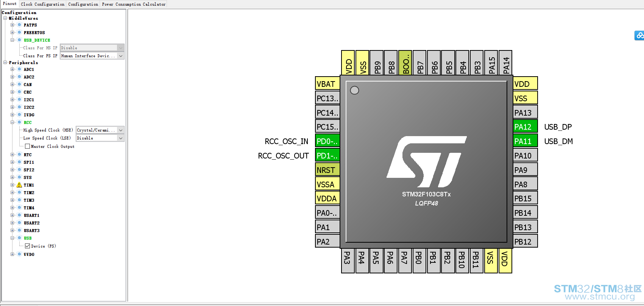The image size is (644, 306).
Task: Click the CAN peripheral icon
Action: tap(19, 85)
